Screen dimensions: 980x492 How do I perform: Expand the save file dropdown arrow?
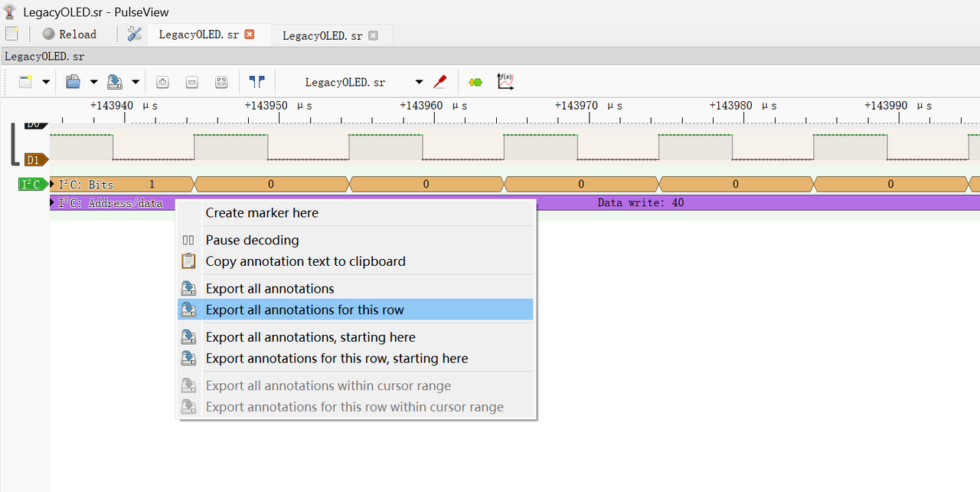(x=136, y=82)
